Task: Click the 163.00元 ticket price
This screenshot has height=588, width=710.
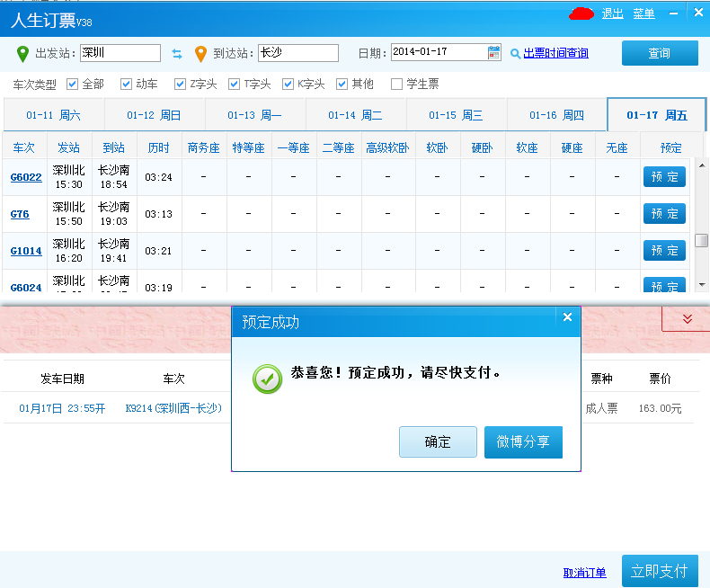Action: [x=660, y=408]
